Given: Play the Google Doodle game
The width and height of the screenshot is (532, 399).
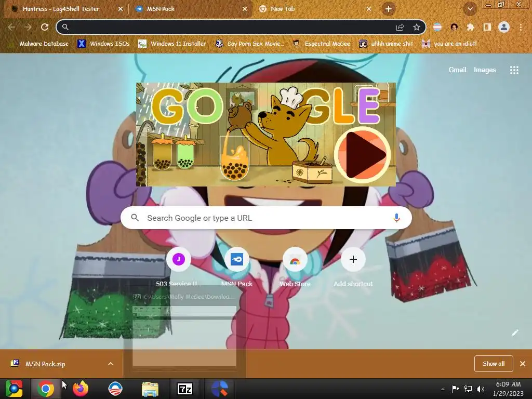Looking at the screenshot, I should pyautogui.click(x=362, y=155).
